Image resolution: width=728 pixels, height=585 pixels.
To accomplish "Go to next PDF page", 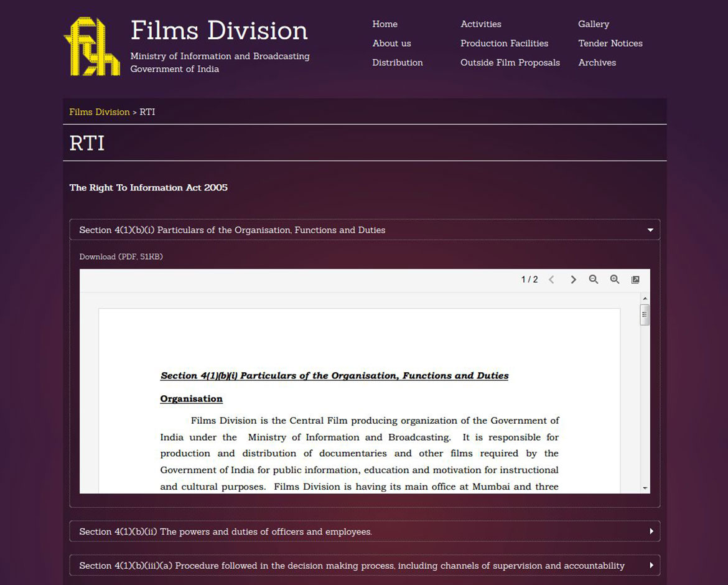I will (x=573, y=279).
